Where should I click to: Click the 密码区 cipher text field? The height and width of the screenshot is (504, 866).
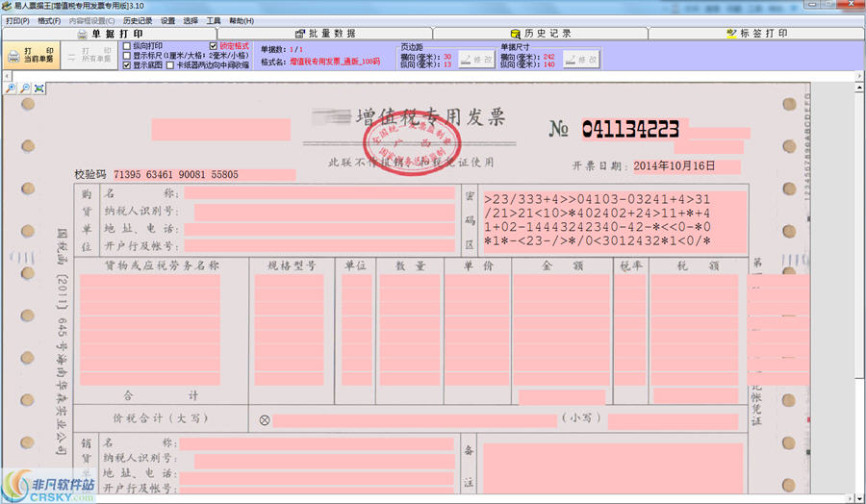point(615,221)
